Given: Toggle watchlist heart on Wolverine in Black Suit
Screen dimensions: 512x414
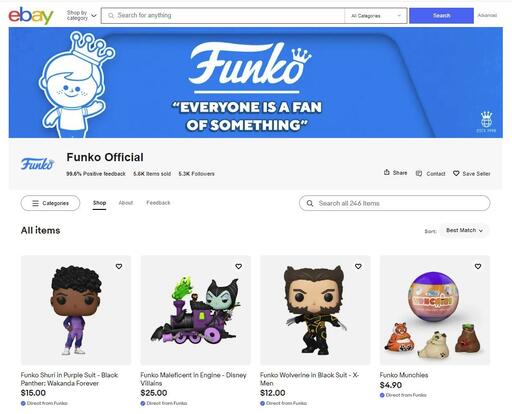Looking at the screenshot, I should point(358,266).
